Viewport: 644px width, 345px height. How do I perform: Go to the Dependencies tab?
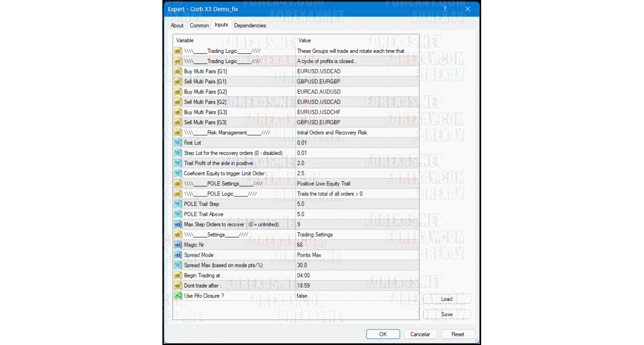[x=250, y=26]
